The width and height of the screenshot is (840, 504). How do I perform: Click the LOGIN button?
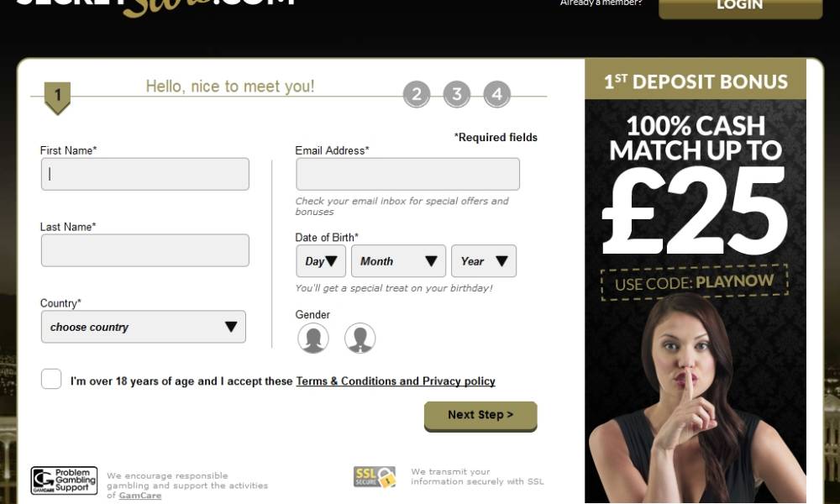[740, 7]
